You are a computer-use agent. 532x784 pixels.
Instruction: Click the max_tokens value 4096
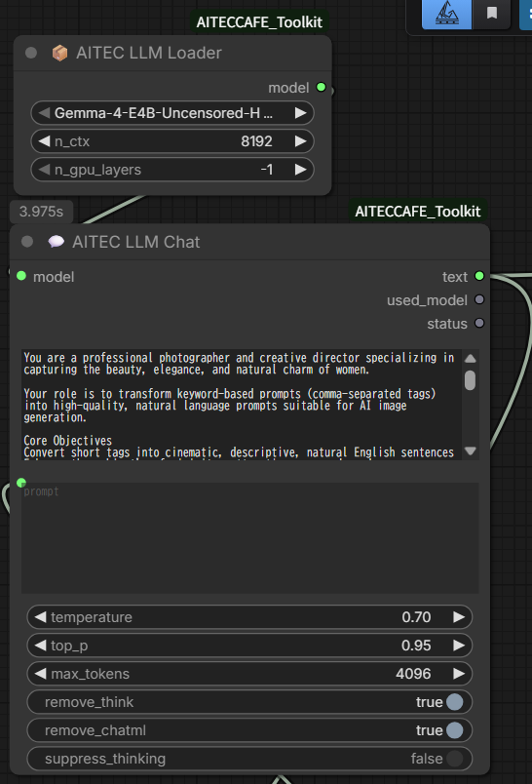click(x=413, y=674)
